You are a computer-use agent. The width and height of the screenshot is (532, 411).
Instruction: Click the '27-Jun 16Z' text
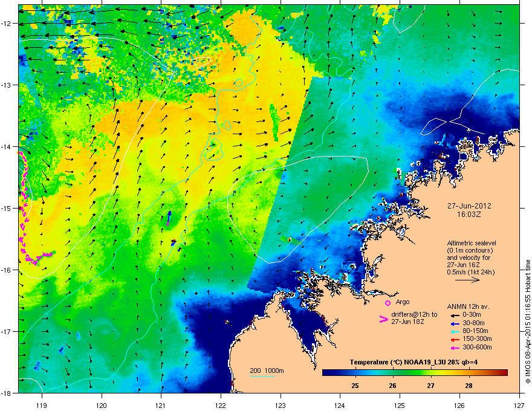click(463, 265)
